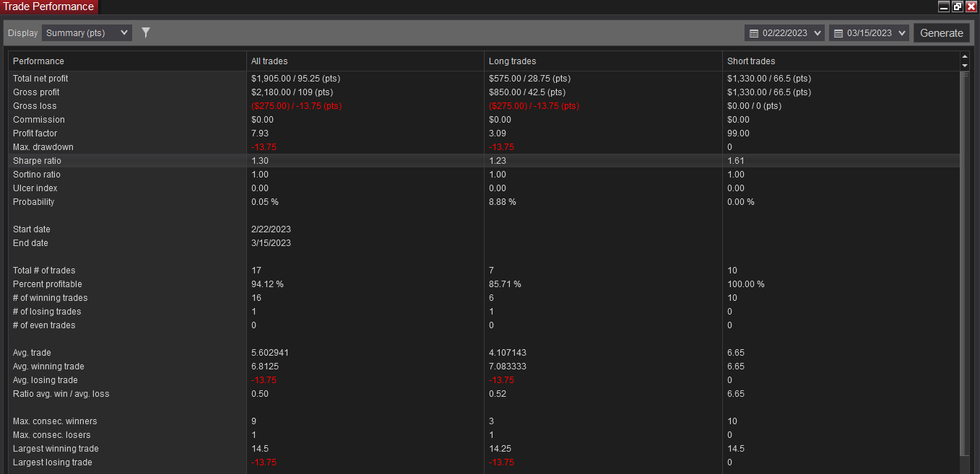Click the 1.61 Sharpe ratio value
The width and height of the screenshot is (980, 474).
point(736,161)
